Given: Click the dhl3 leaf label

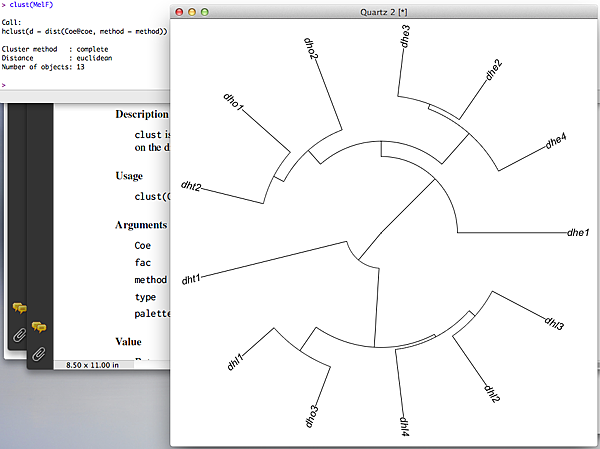Looking at the screenshot, I should (554, 324).
